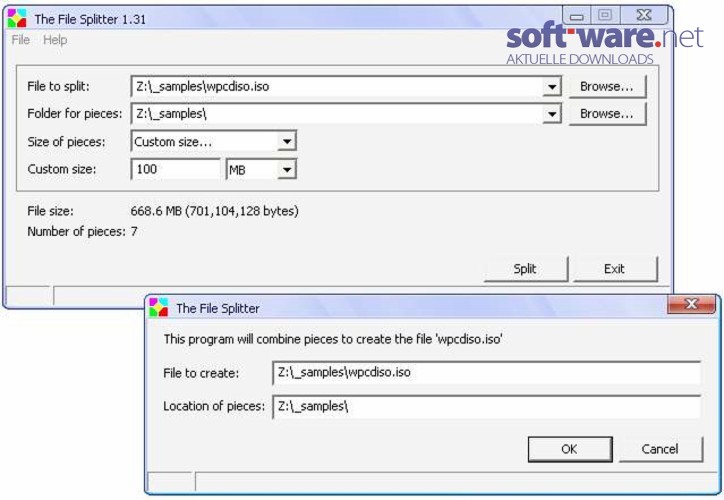Click the 'Folder for pieces:' label

[75, 114]
